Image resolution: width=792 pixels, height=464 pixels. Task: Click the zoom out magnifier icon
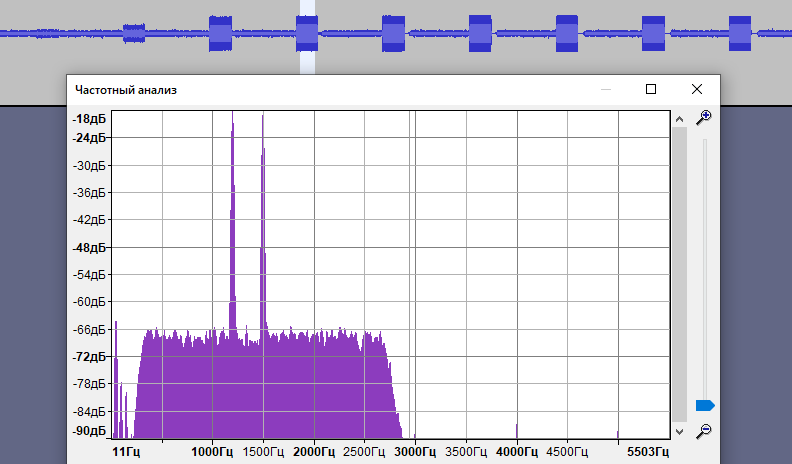pos(704,430)
